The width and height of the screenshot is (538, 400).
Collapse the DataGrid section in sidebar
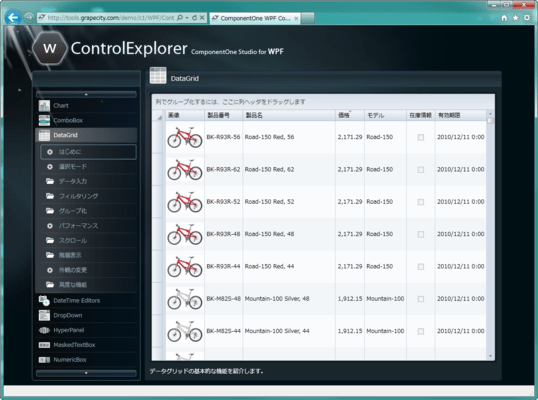[x=86, y=135]
